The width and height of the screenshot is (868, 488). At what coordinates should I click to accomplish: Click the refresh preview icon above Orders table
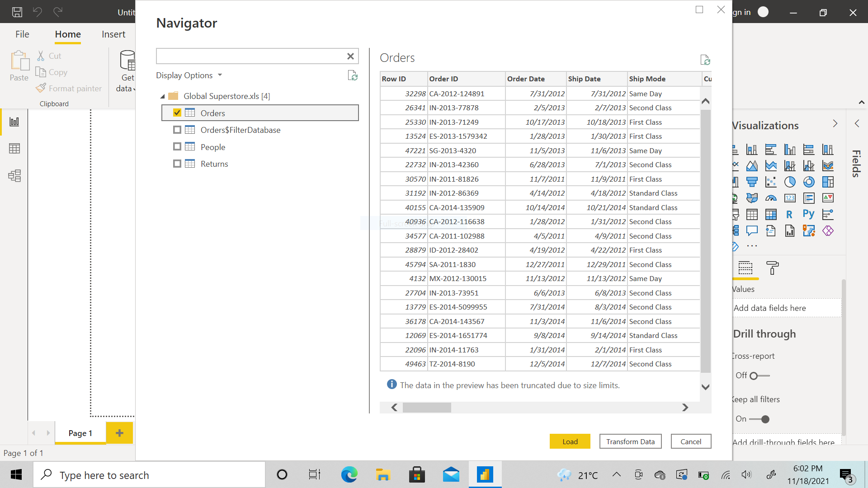705,60
